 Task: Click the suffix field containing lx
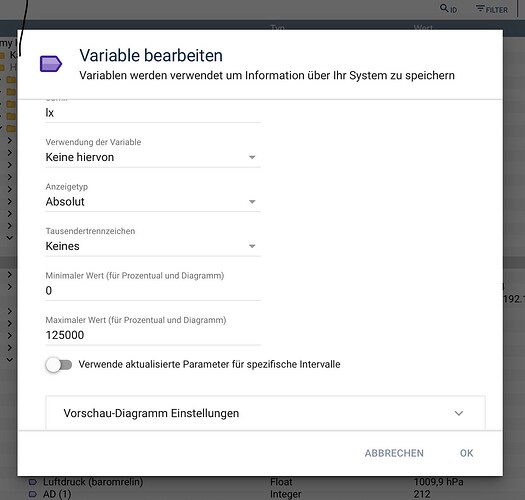153,113
